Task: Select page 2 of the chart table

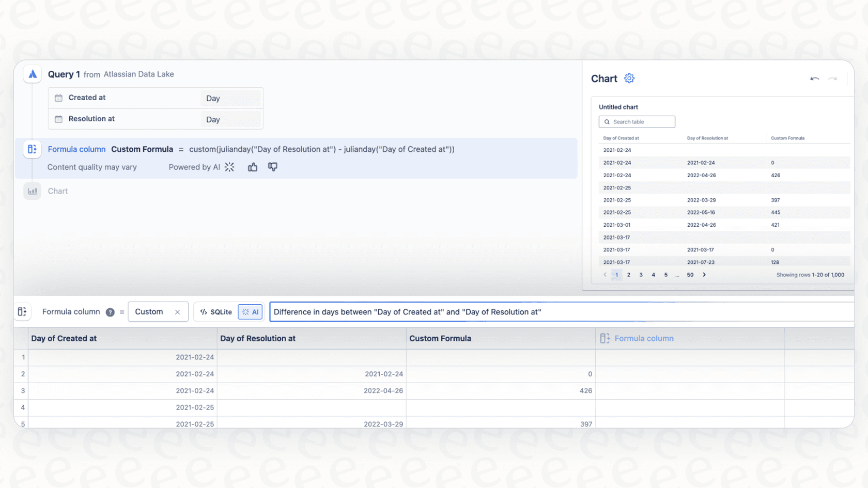Action: coord(628,275)
